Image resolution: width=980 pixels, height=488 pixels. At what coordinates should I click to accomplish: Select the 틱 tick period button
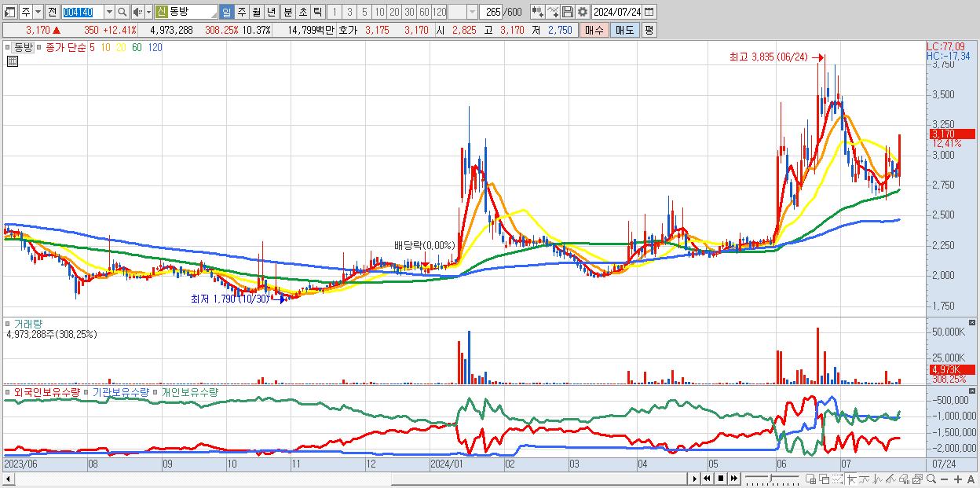tap(317, 13)
